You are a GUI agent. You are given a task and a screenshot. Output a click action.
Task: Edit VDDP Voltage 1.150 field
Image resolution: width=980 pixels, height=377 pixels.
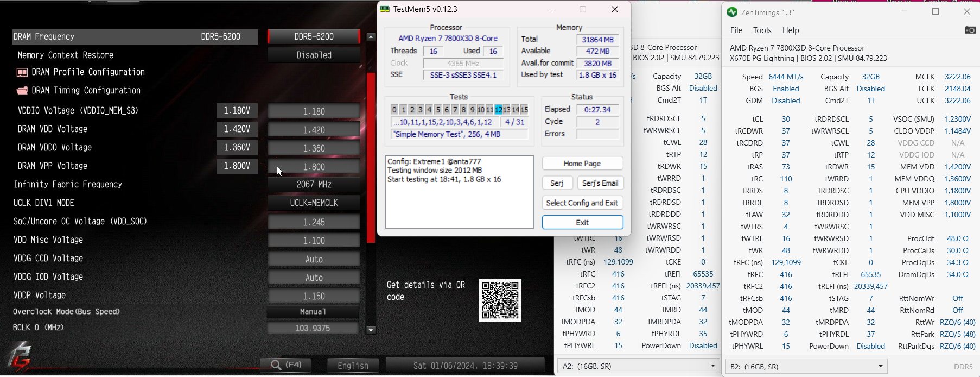point(314,296)
